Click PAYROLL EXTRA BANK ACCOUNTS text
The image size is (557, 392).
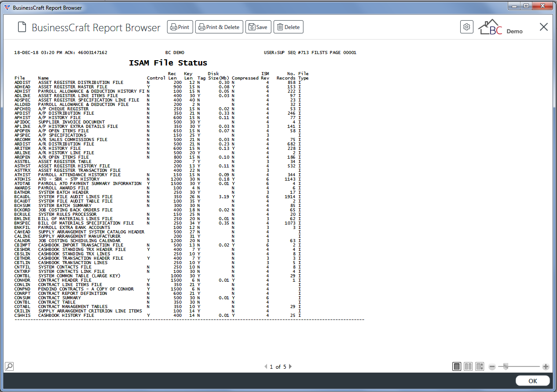[74, 228]
